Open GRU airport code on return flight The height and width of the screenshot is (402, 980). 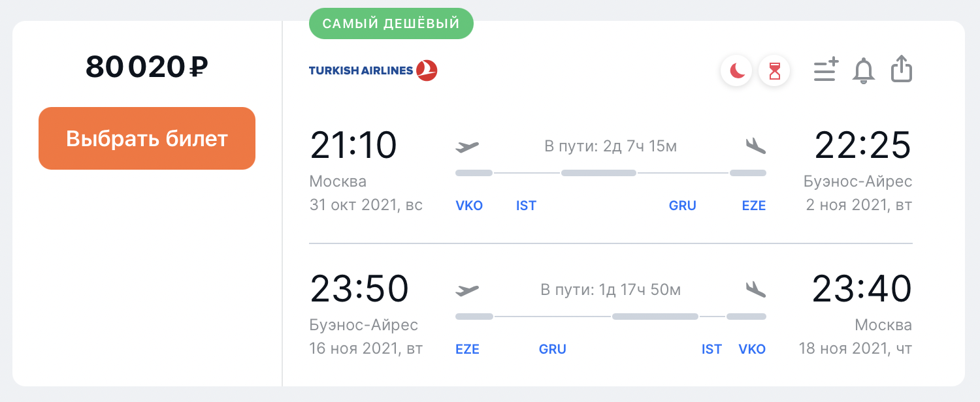[x=553, y=349]
